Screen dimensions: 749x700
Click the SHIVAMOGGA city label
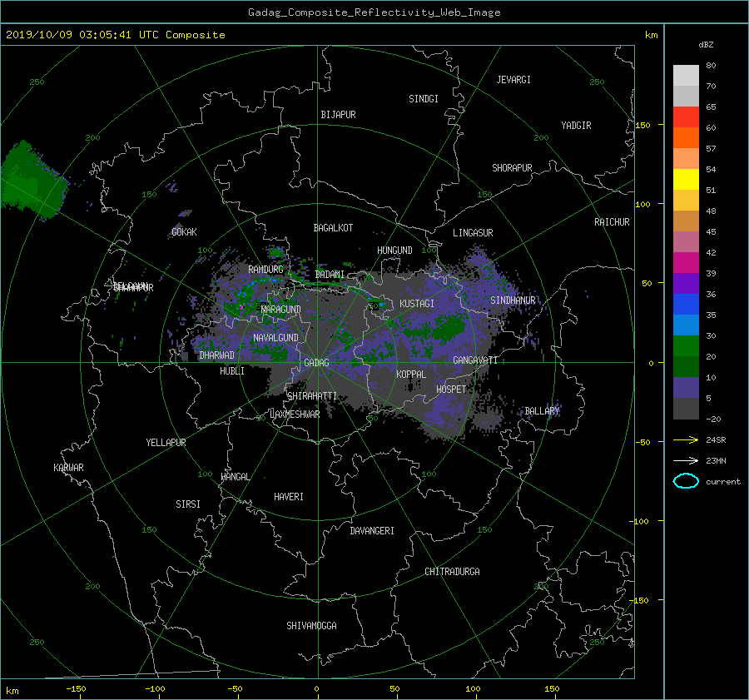pos(311,625)
